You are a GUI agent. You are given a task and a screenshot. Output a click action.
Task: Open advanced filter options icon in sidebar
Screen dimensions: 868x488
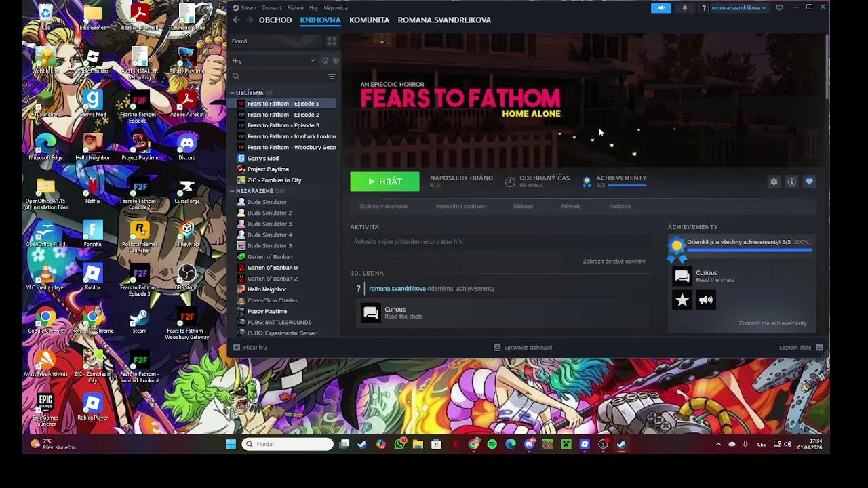[332, 77]
